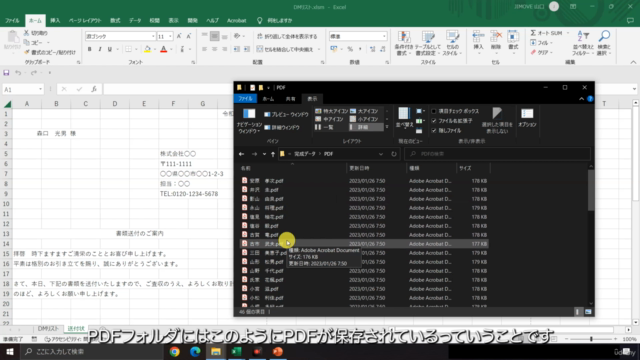
Task: Open Format as Table in Styles group
Action: pos(428,43)
